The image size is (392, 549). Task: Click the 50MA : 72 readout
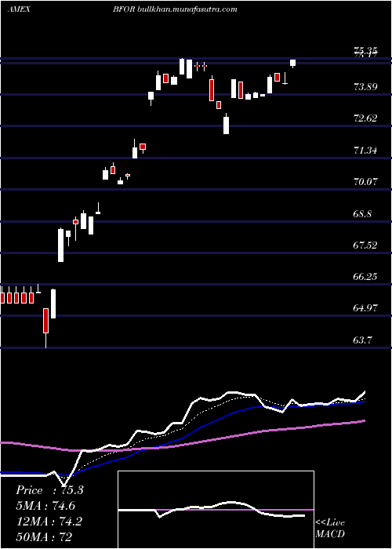[44, 536]
